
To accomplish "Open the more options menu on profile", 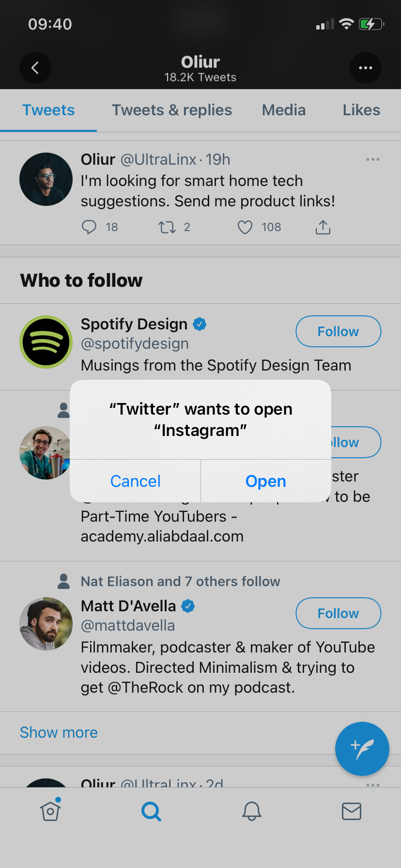I will (366, 68).
